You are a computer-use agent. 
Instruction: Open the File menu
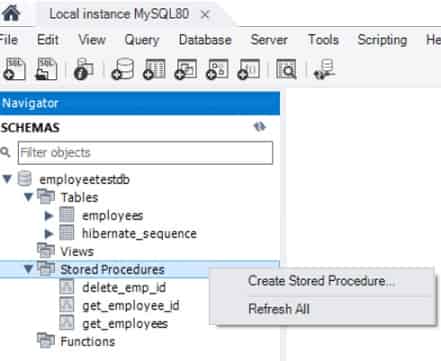8,40
